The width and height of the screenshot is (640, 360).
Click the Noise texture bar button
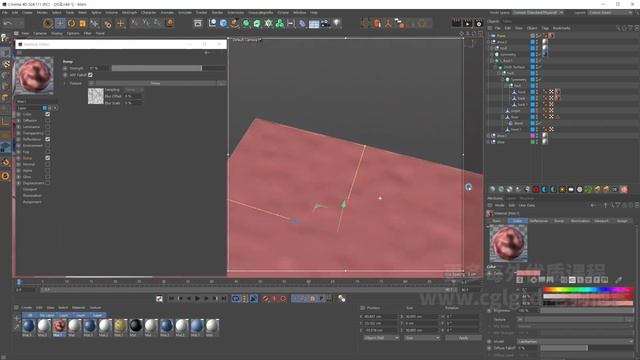156,83
